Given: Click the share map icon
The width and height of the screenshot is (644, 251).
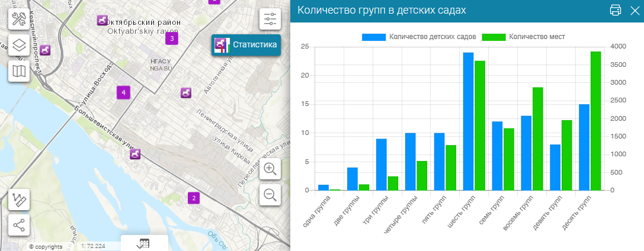Looking at the screenshot, I should click(x=19, y=225).
